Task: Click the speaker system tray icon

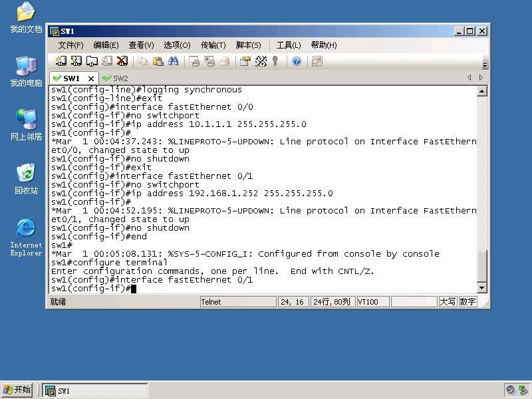Action: click(510, 390)
